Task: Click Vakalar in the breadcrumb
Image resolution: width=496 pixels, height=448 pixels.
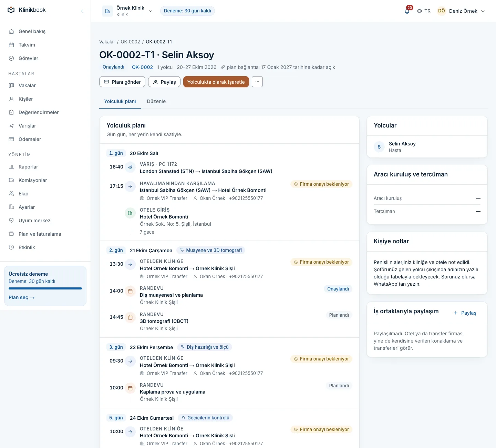Action: (107, 42)
